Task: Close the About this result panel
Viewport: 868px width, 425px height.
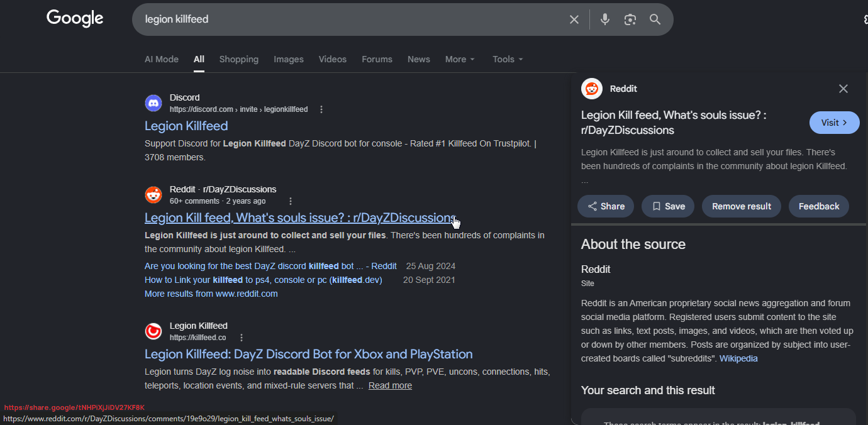Action: (x=843, y=89)
